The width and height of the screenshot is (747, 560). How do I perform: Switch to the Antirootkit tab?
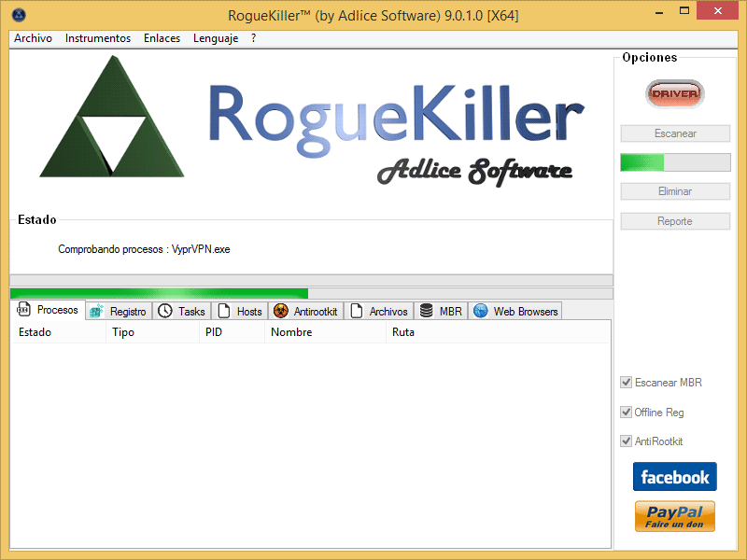point(306,312)
